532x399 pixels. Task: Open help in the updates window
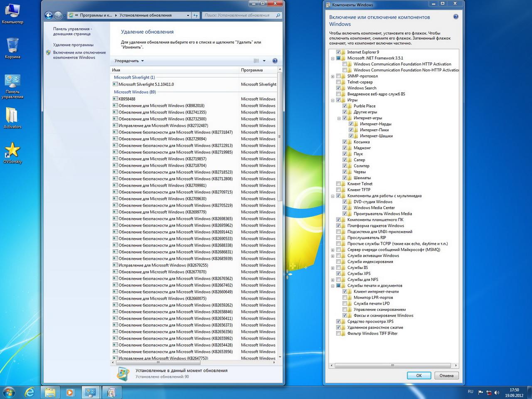275,61
